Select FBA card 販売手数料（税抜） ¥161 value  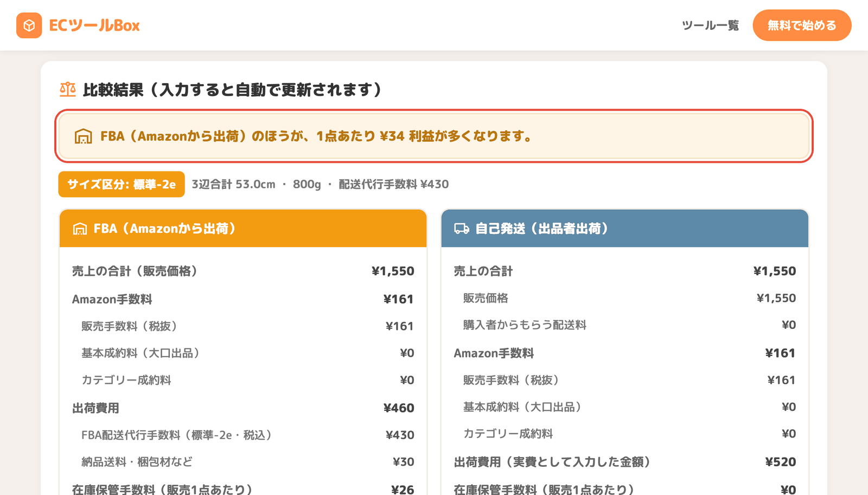coord(399,326)
